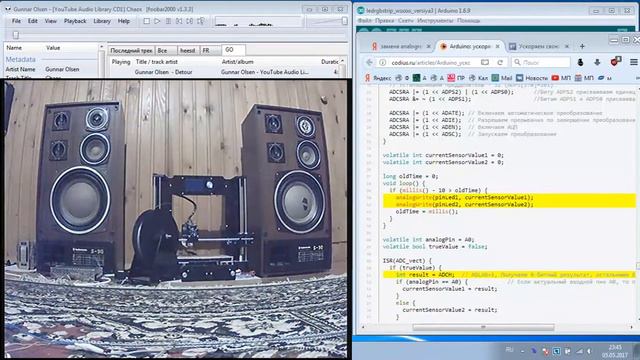Select the 'Gunnar Olsen - Detour' playlist row
Screen dimensions: 640x360
coord(224,72)
